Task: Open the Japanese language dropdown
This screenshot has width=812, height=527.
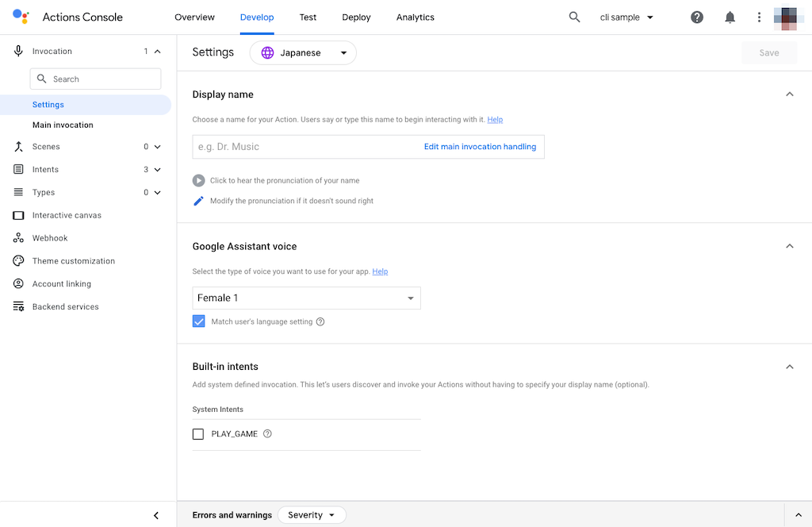Action: [303, 53]
